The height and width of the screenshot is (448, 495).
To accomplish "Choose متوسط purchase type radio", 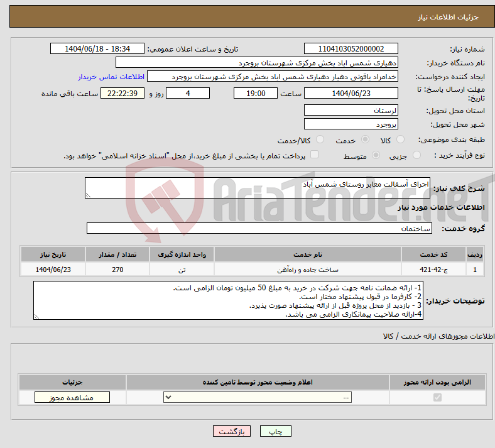I will 376,155.
